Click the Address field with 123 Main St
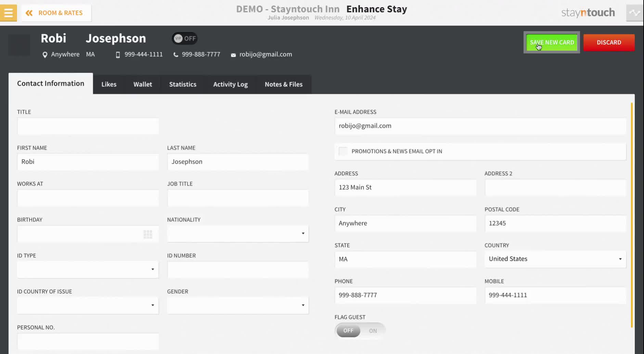Image resolution: width=644 pixels, height=354 pixels. [x=405, y=188]
